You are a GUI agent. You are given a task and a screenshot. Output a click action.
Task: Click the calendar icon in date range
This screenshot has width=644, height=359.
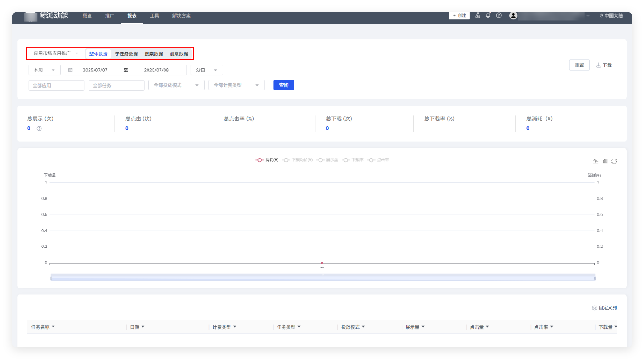click(71, 70)
